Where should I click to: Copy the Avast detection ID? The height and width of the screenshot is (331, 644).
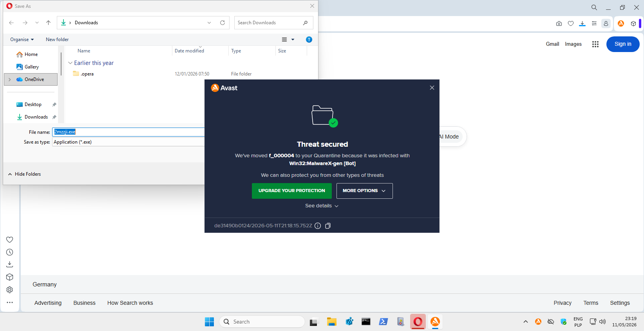coord(328,226)
